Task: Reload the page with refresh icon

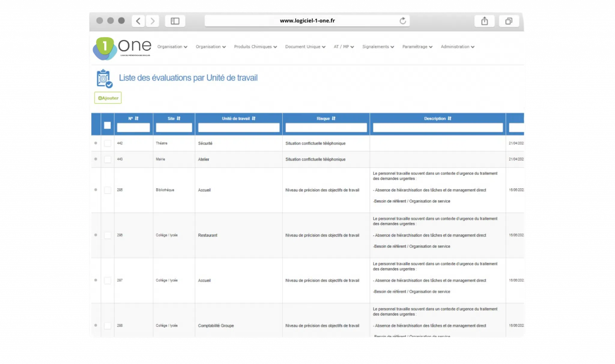Action: point(403,21)
